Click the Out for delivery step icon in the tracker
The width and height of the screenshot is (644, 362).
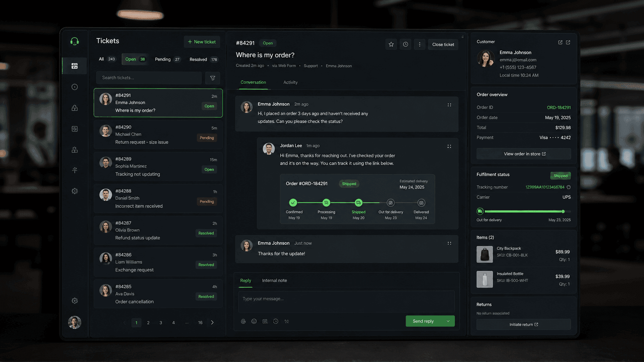click(391, 202)
